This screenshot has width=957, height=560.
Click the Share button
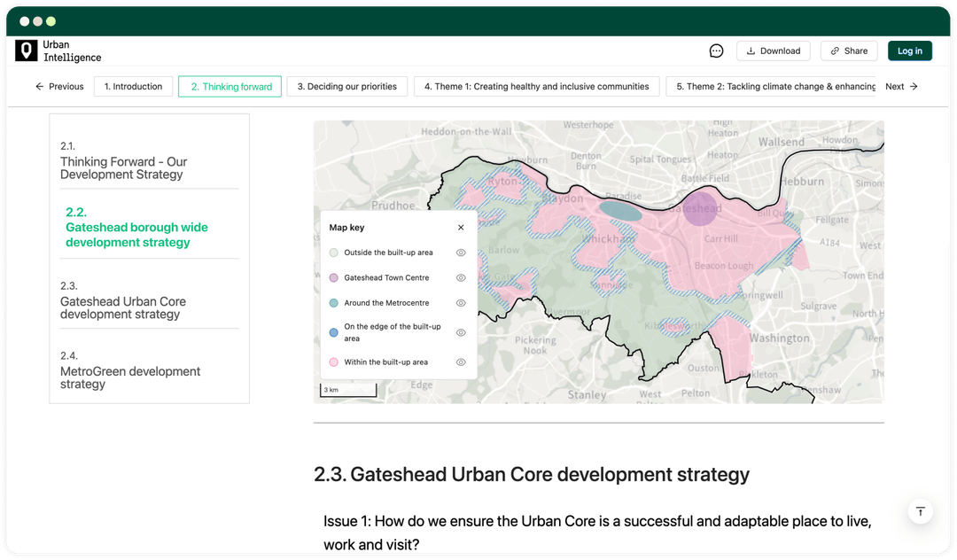[x=848, y=51]
